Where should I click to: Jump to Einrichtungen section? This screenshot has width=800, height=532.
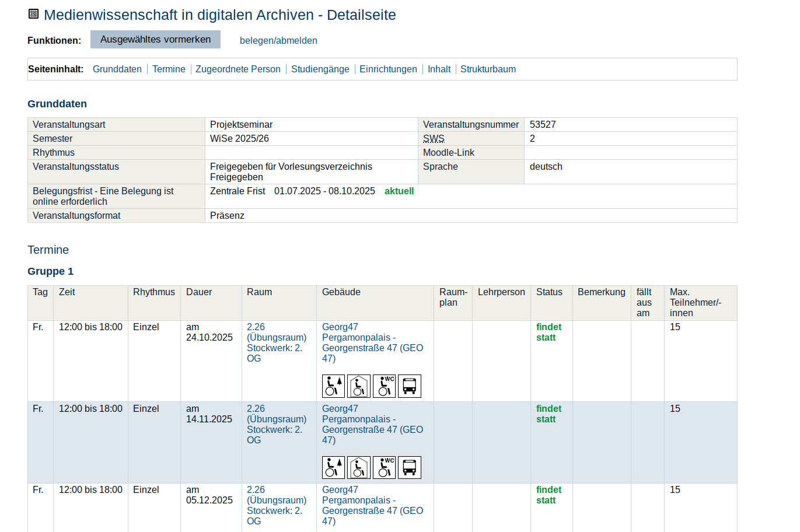[388, 69]
